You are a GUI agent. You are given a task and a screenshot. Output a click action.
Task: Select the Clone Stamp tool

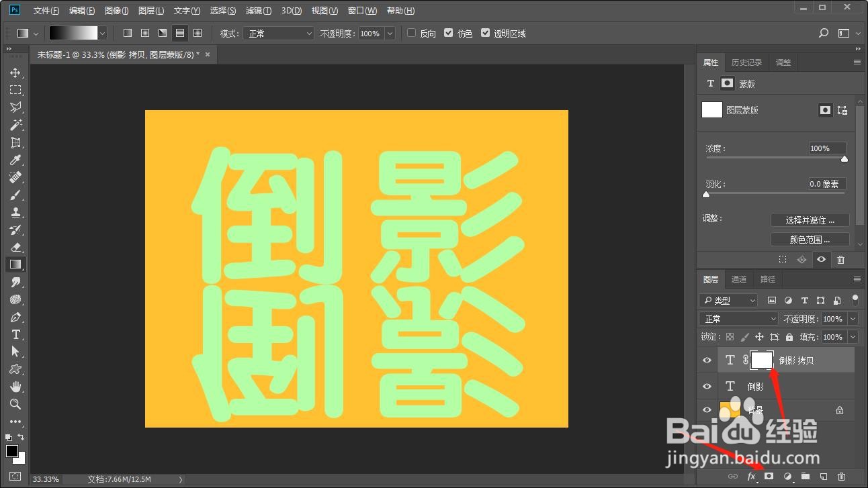pyautogui.click(x=15, y=212)
